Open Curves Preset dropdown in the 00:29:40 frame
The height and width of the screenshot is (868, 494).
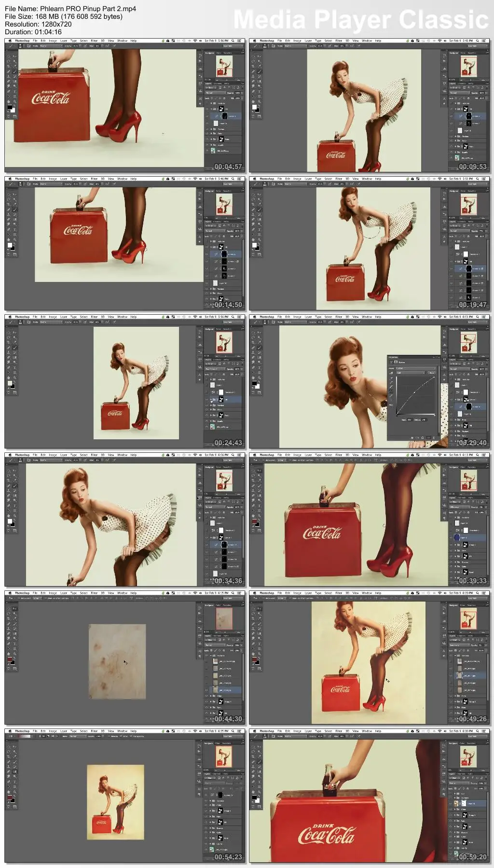416,368
